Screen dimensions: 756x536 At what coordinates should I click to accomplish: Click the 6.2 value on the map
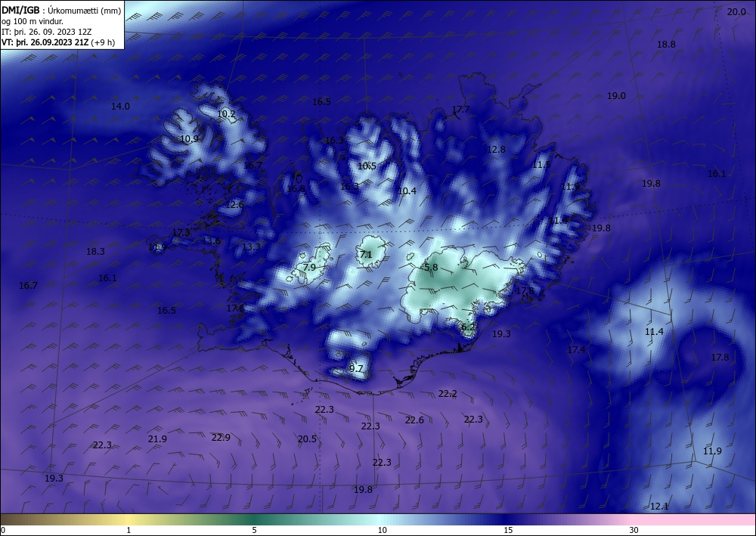click(x=468, y=327)
